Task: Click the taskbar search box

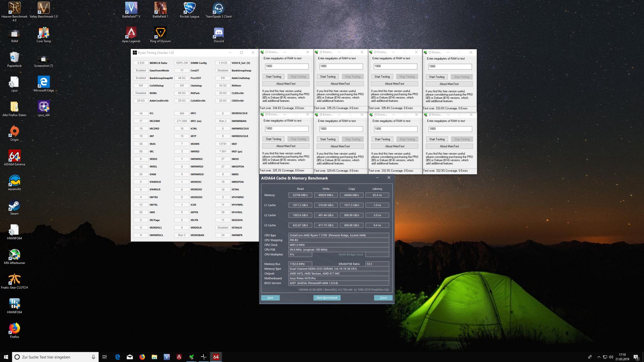Action: (x=55, y=357)
